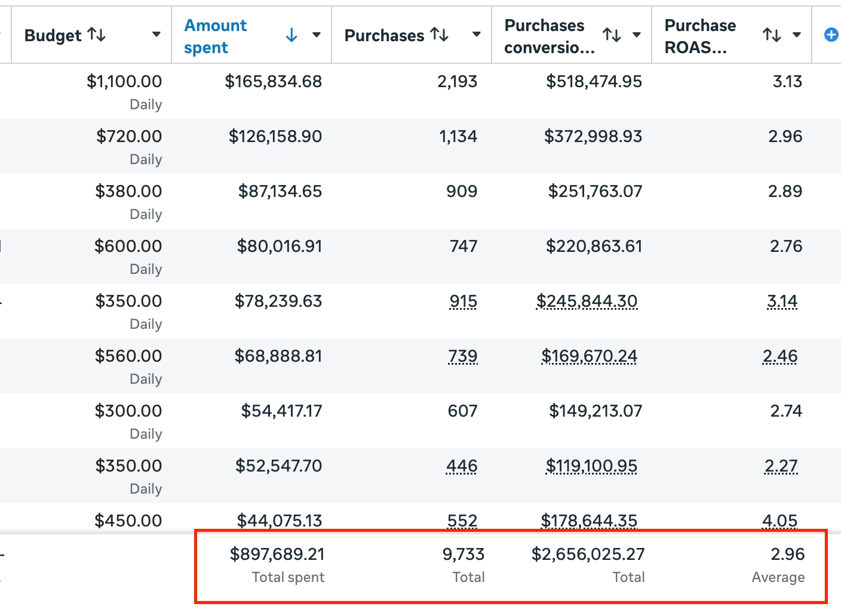Click the $897,689.21 total spent figure
Screen dimensions: 841x616
(277, 555)
